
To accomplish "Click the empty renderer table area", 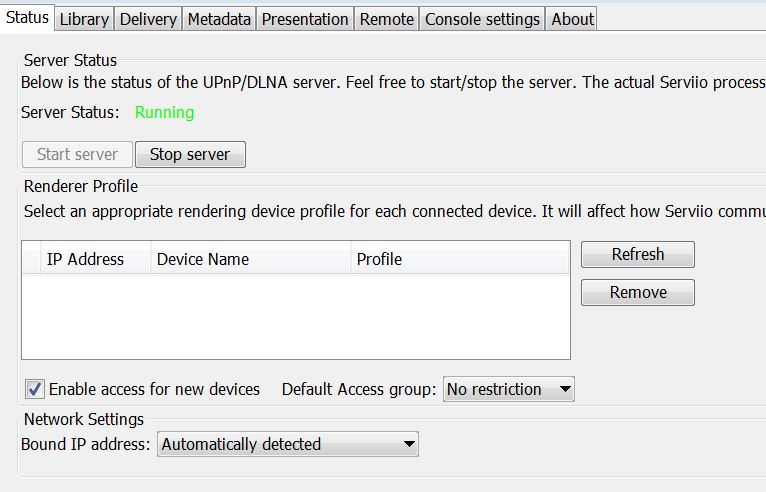I will pos(295,316).
